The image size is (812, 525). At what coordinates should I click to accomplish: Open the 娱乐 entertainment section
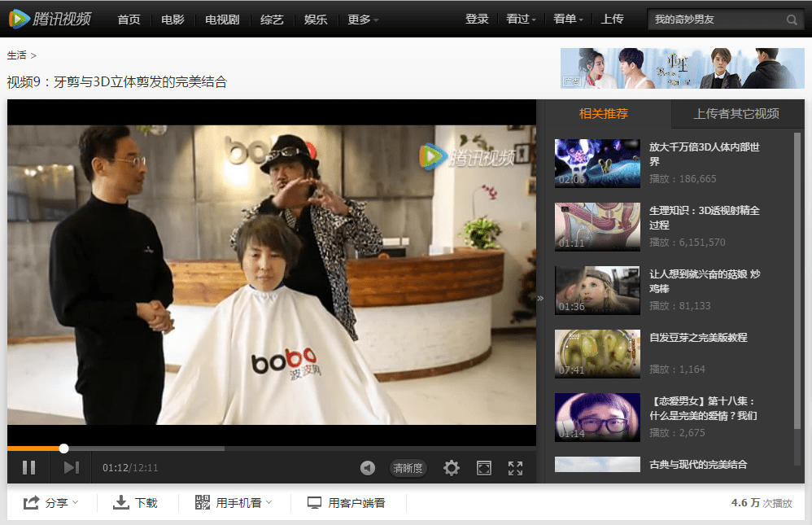[x=316, y=20]
